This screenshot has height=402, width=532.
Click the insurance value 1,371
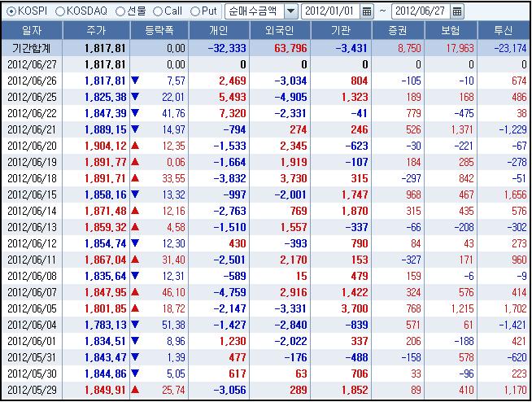462,129
